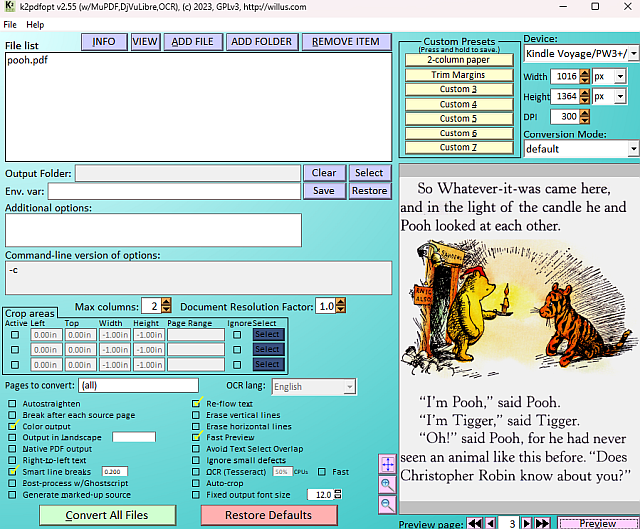Screen dimensions: 640x529
Task: Click the Preview button
Action: 598,523
